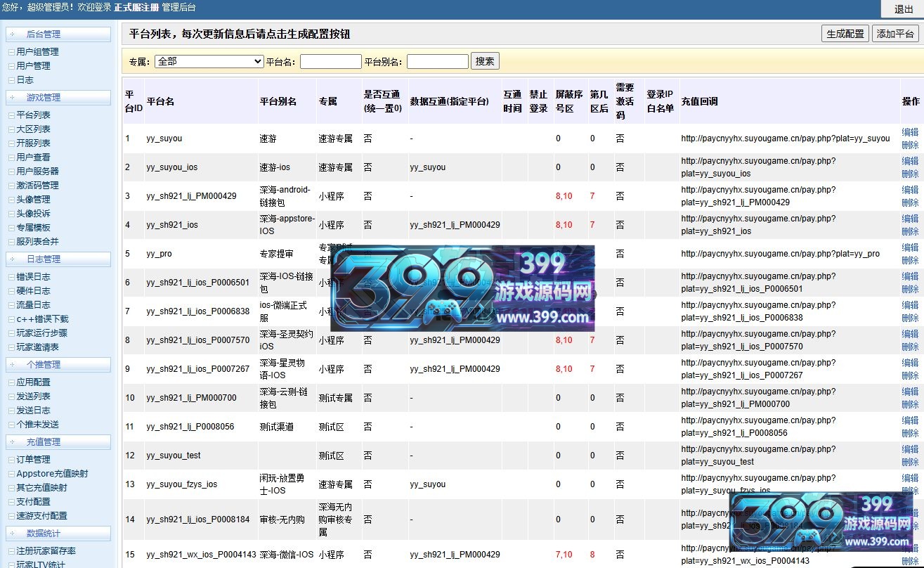Viewport: 924px width, 568px height.
Task: Focus the 平台名 input field
Action: pos(330,62)
